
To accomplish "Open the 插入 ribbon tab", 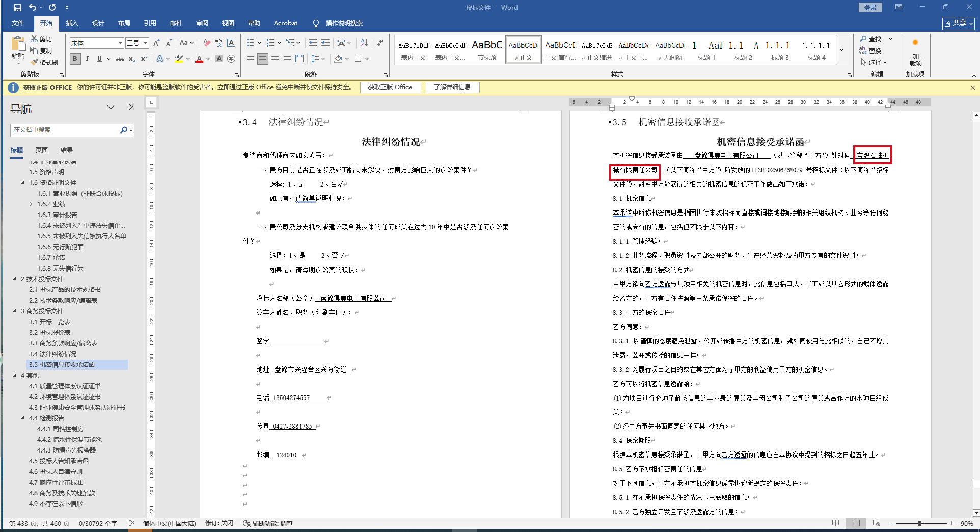I will [72, 23].
